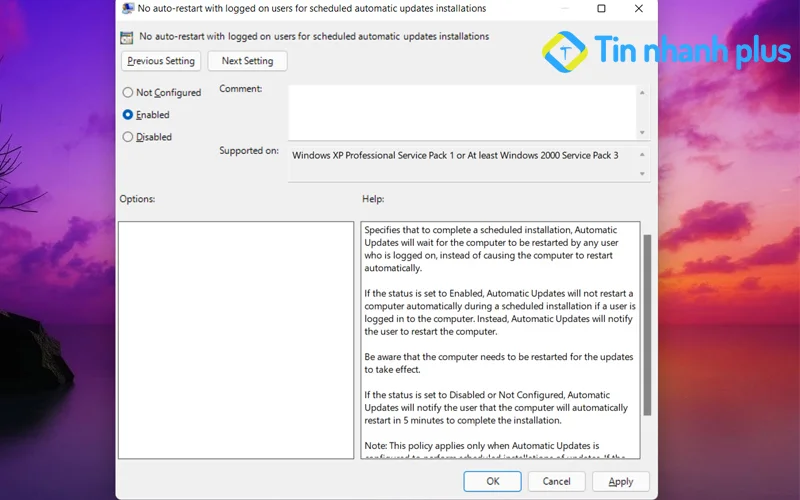Click the policy setting icon beside the heading
The height and width of the screenshot is (500, 800).
pyautogui.click(x=126, y=37)
